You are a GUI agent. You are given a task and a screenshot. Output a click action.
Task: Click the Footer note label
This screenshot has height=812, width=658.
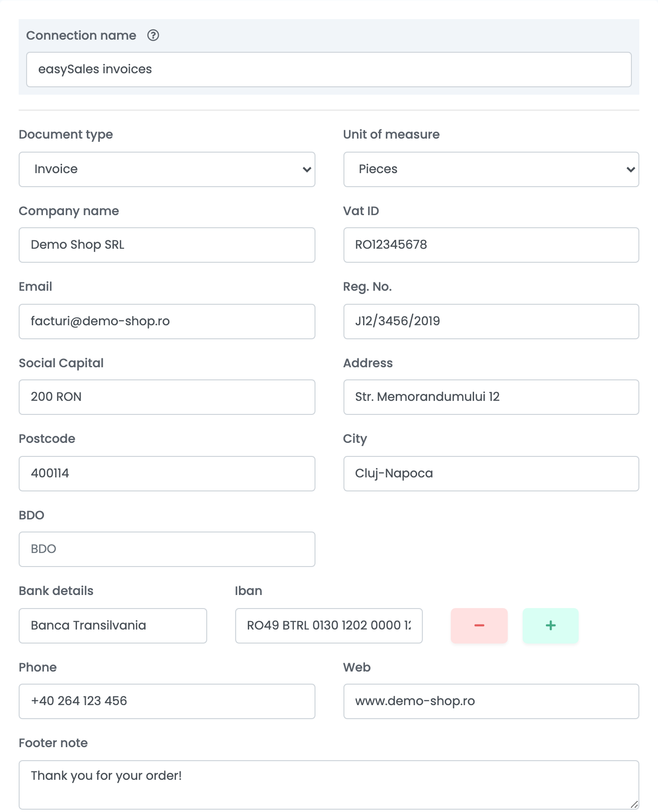click(x=53, y=743)
